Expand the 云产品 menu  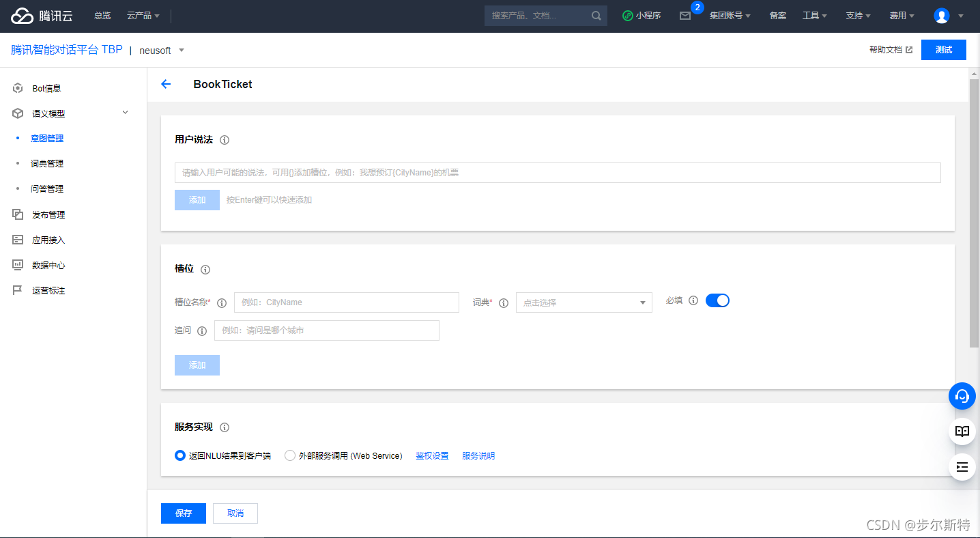coord(143,16)
